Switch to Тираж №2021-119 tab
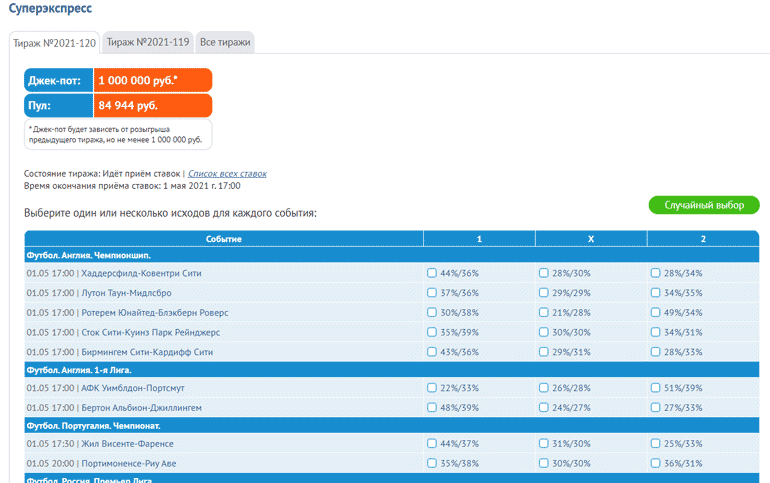This screenshot has width=770, height=483. [x=147, y=42]
